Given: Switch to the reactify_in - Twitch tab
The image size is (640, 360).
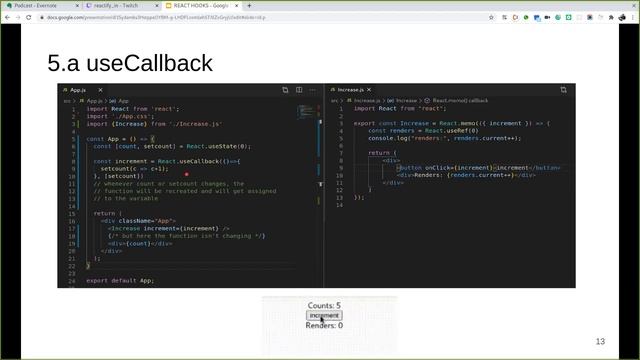Looking at the screenshot, I should (x=121, y=6).
